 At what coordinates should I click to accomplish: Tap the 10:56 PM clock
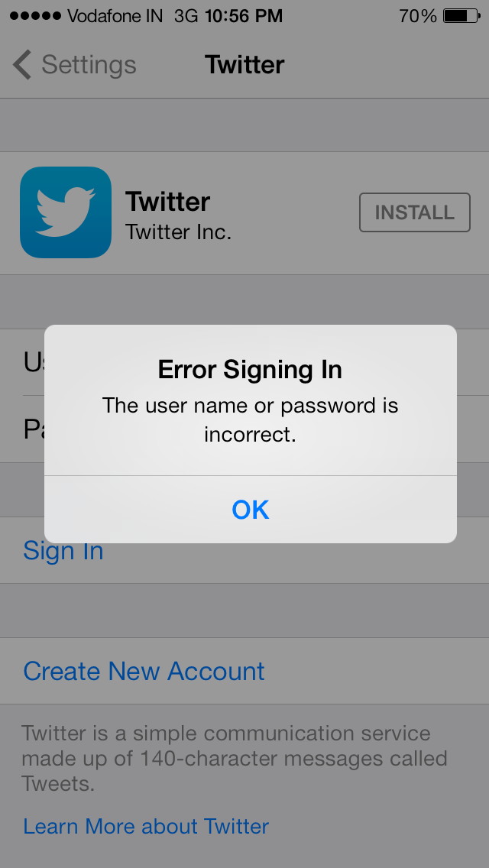coord(244,16)
